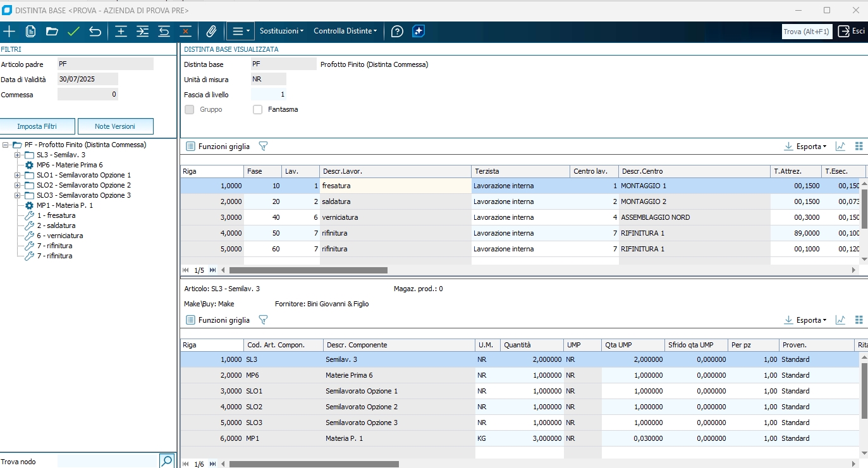
Task: Click the undo arrow toolbar icon
Action: 95,31
